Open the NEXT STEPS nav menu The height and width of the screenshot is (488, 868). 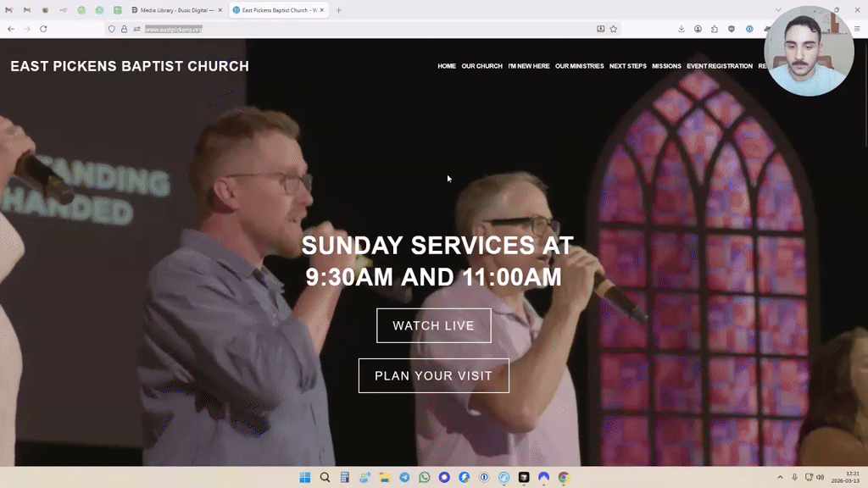628,66
